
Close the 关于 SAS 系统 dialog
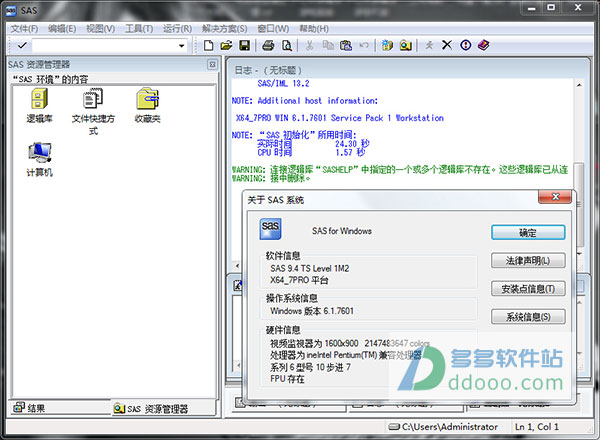tap(555, 197)
